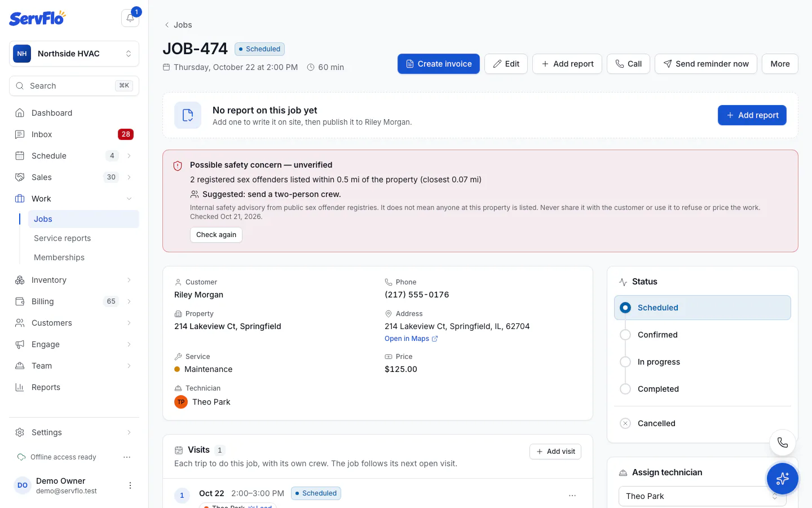This screenshot has width=812, height=508.
Task: Expand the Customers sidebar section
Action: 129,323
